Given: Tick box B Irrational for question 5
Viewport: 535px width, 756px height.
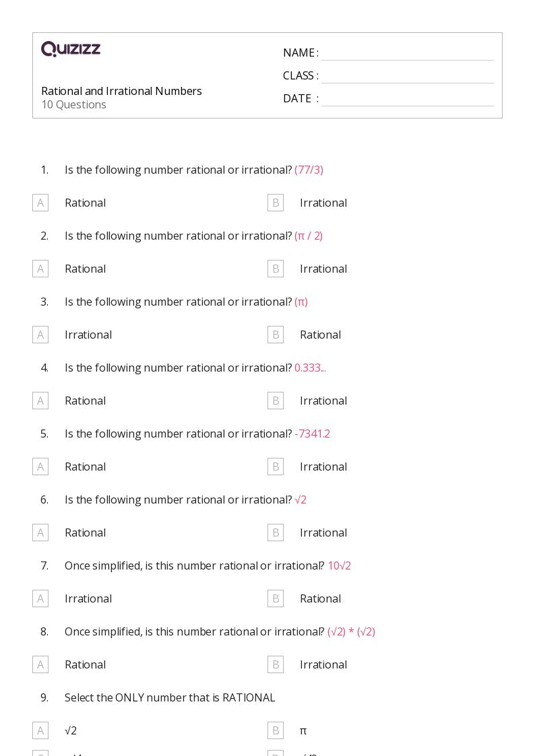Looking at the screenshot, I should pyautogui.click(x=276, y=467).
